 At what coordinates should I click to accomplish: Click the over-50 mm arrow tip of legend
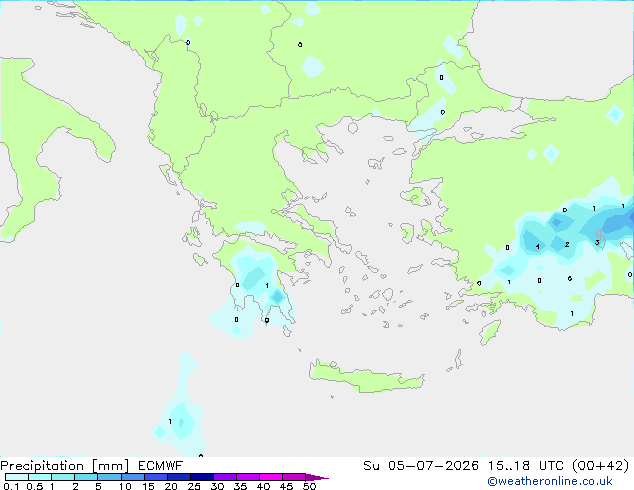pyautogui.click(x=317, y=477)
